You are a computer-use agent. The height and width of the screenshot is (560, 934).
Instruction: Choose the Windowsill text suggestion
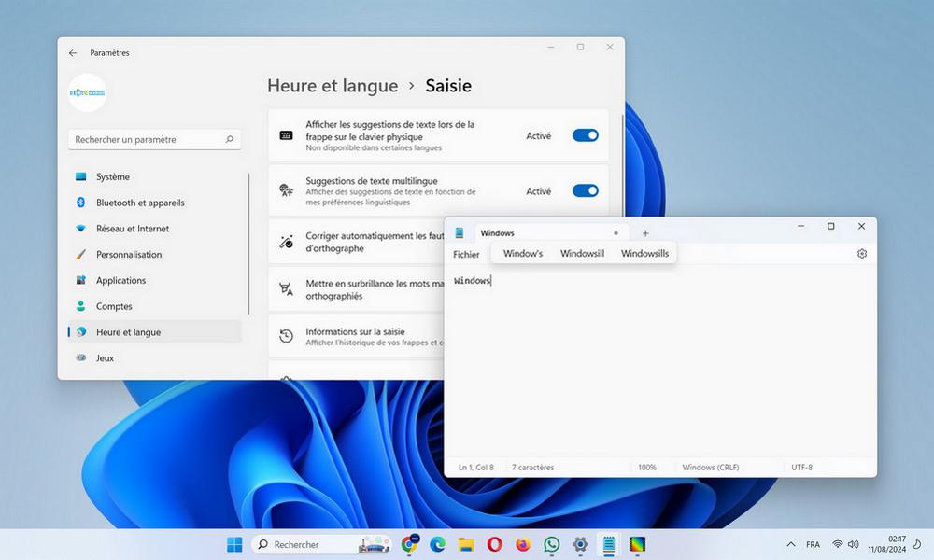coord(582,254)
